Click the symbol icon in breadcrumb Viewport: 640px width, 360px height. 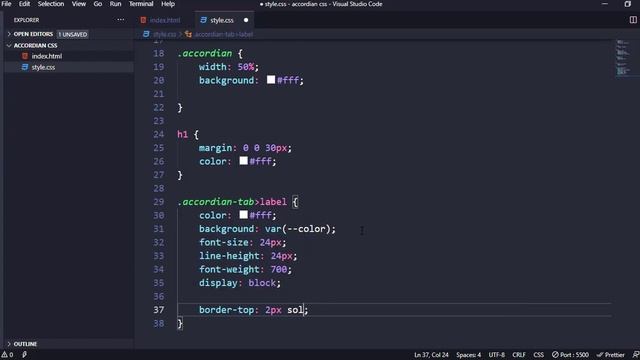pyautogui.click(x=188, y=34)
